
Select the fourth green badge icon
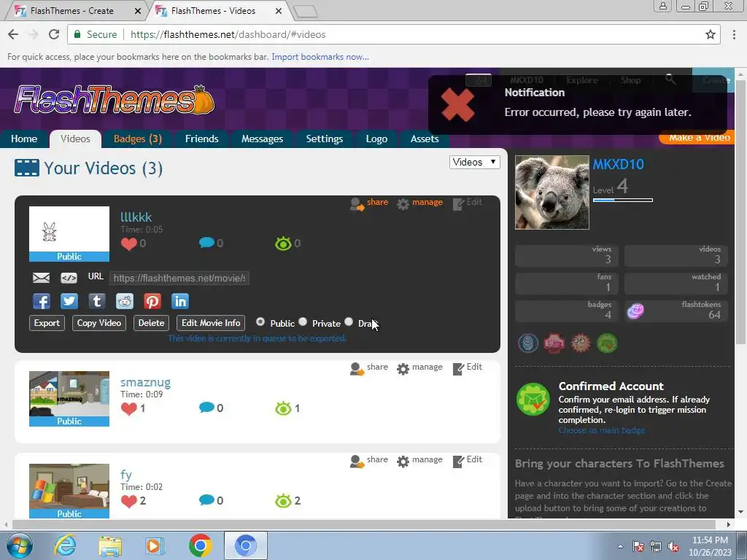[607, 343]
